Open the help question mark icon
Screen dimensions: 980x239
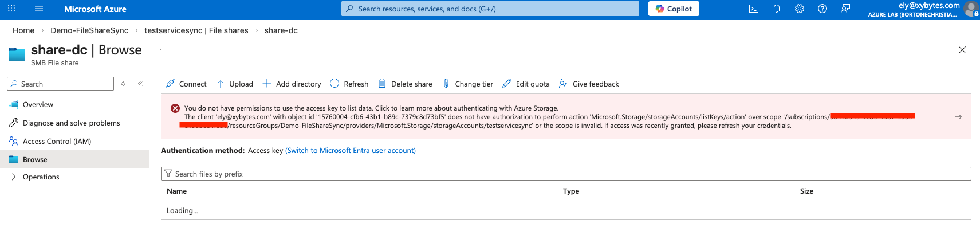pyautogui.click(x=822, y=9)
